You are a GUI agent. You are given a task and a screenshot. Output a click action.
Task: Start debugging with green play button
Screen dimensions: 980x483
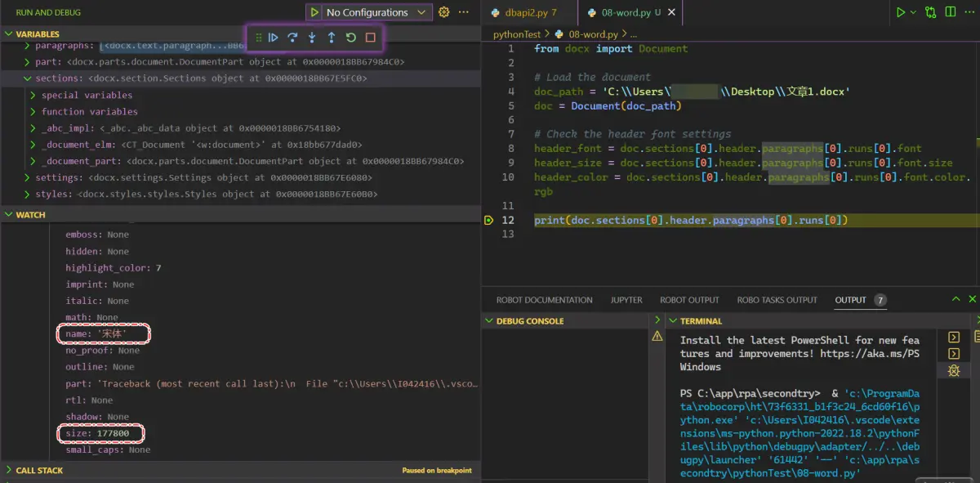[314, 12]
